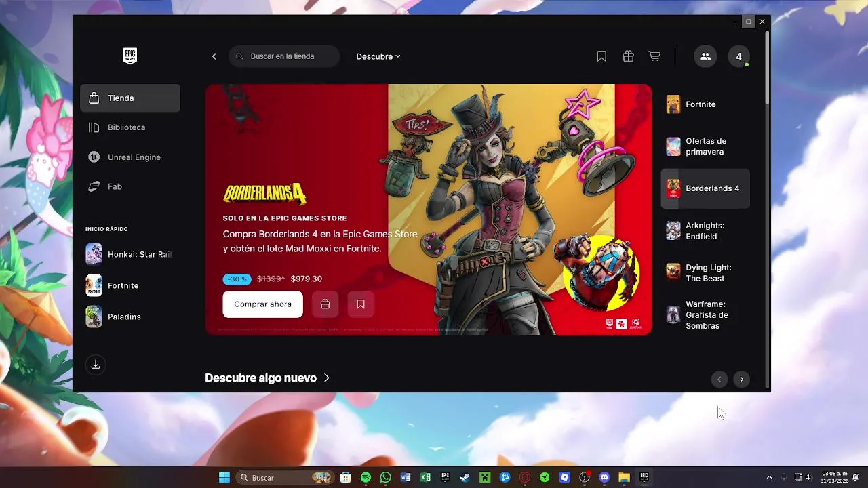Open the Fab section

tap(130, 186)
